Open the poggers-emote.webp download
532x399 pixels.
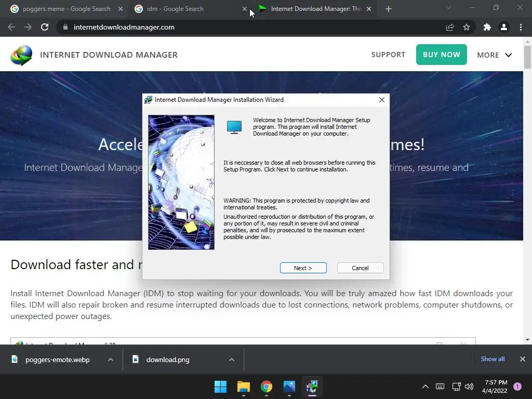tap(57, 360)
